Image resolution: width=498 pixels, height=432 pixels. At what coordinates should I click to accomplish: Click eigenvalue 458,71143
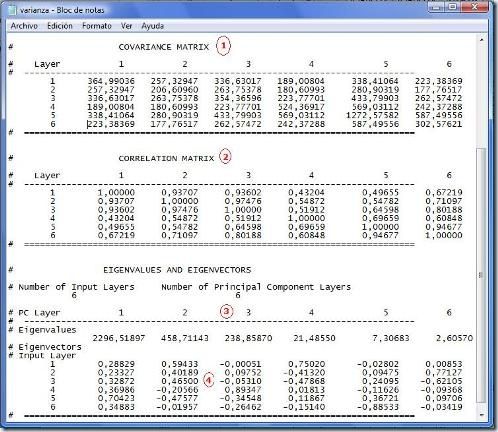tap(185, 338)
